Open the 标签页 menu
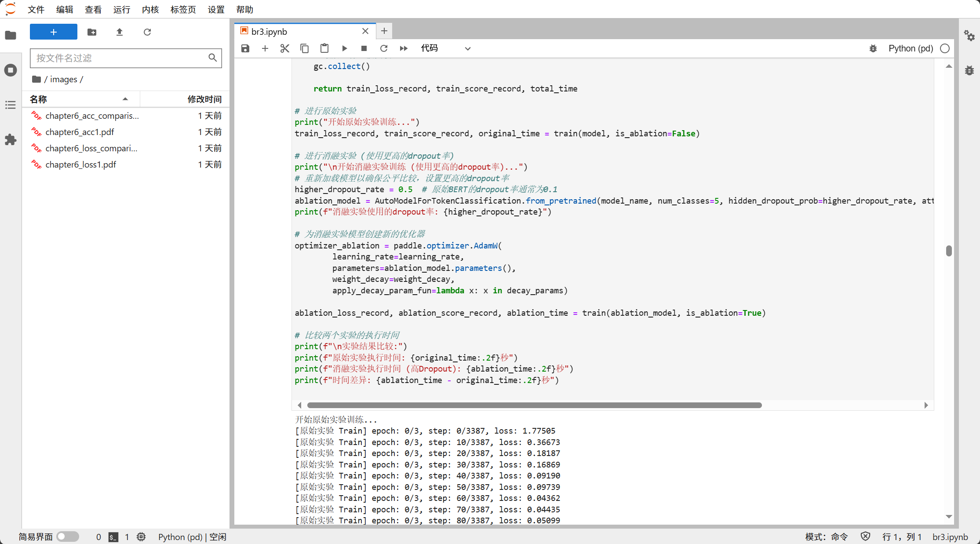Image resolution: width=980 pixels, height=544 pixels. [x=183, y=9]
